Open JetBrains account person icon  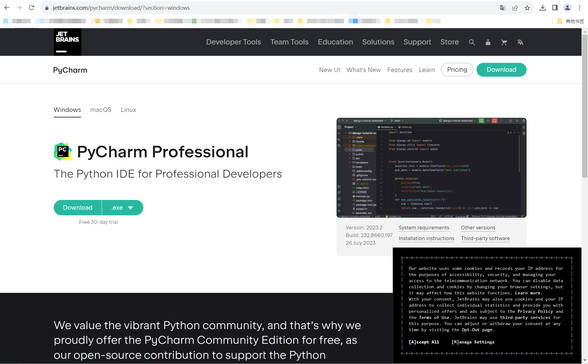pos(488,42)
